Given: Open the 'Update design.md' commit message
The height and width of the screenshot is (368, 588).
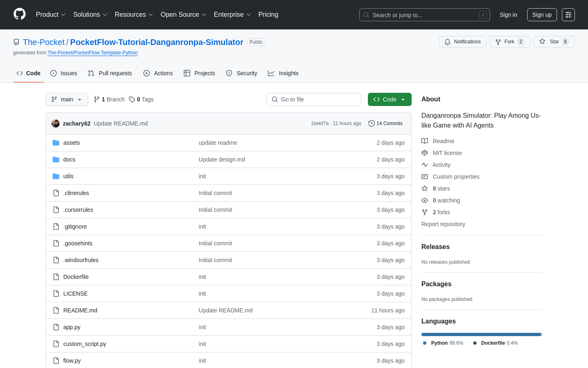Looking at the screenshot, I should [222, 159].
